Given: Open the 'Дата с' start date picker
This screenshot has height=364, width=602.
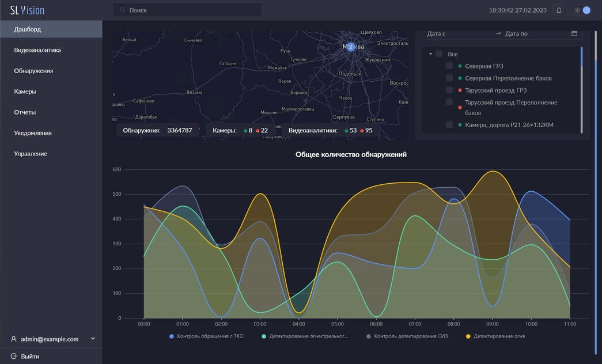Looking at the screenshot, I should pos(458,33).
